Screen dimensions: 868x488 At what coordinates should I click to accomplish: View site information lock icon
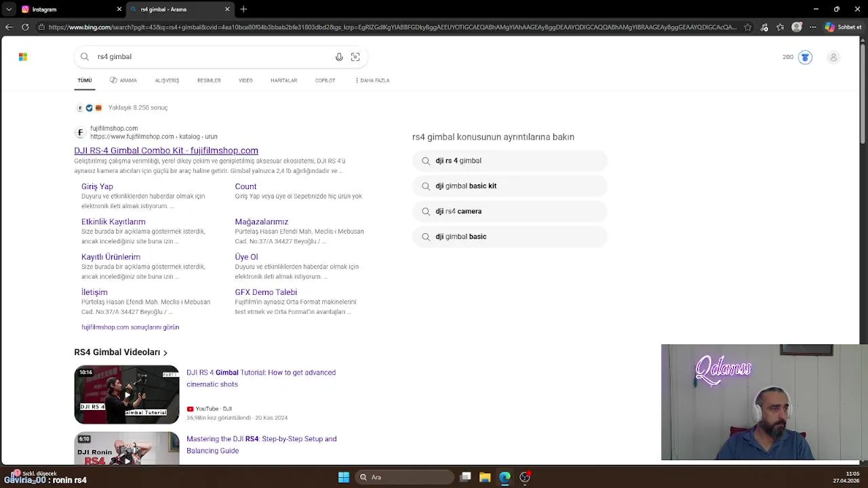pyautogui.click(x=41, y=27)
